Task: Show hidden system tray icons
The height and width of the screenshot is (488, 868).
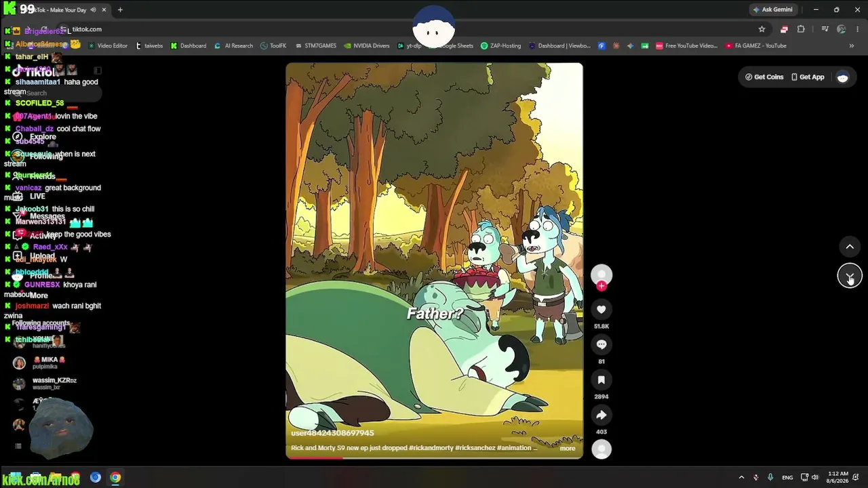Action: click(741, 477)
